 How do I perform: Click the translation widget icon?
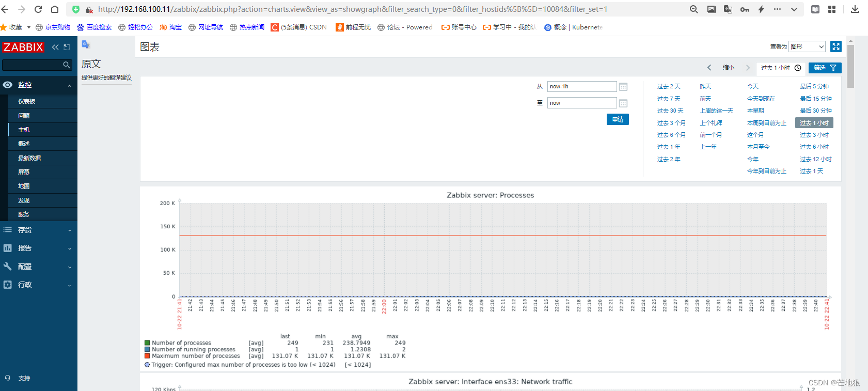pos(86,45)
